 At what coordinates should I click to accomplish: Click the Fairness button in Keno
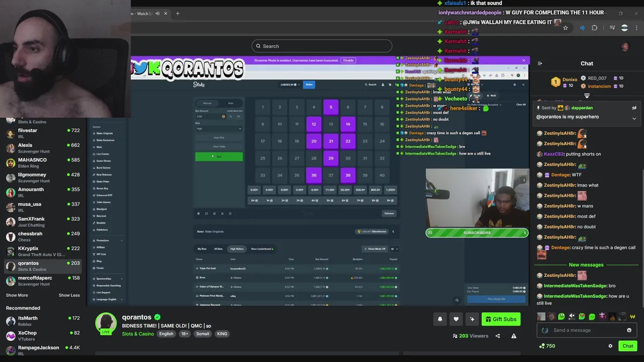point(389,213)
